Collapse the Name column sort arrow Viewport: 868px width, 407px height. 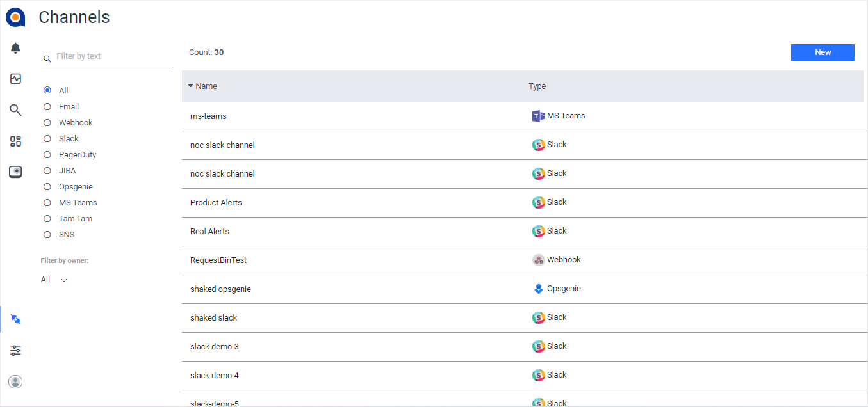pyautogui.click(x=190, y=85)
